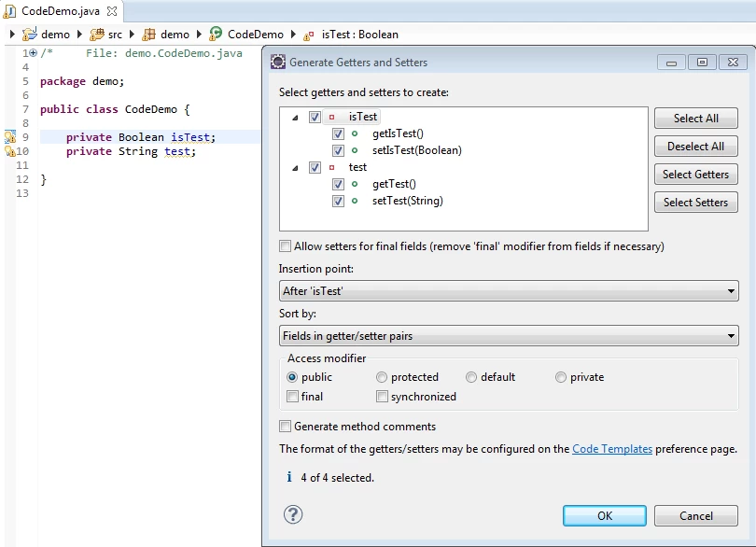Click the Generate Getters and Setters dialog icon

click(278, 63)
